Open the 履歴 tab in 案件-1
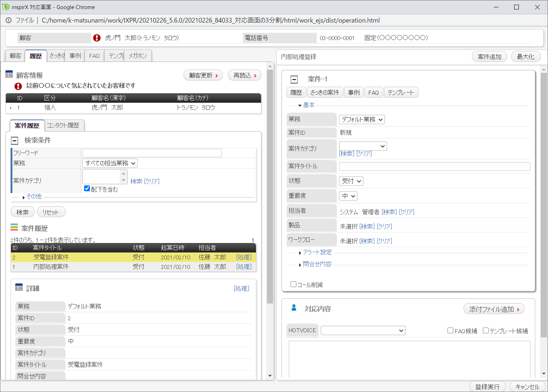 (296, 93)
